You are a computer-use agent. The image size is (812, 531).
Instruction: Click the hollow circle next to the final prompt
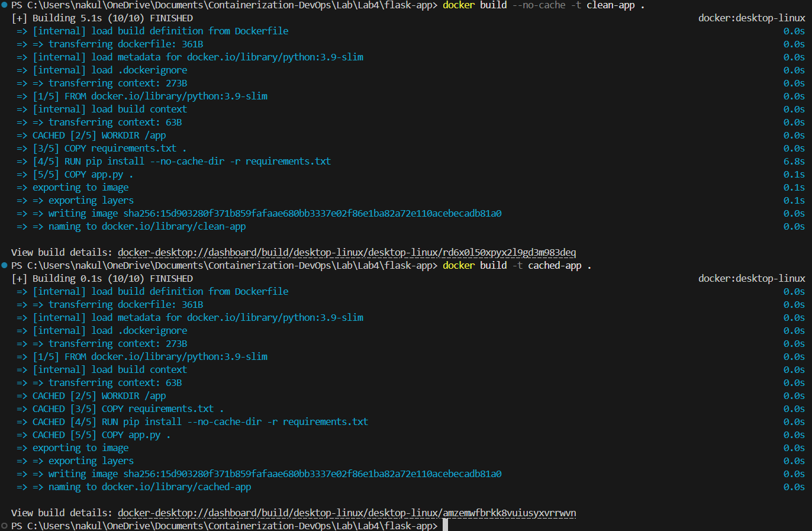4,525
